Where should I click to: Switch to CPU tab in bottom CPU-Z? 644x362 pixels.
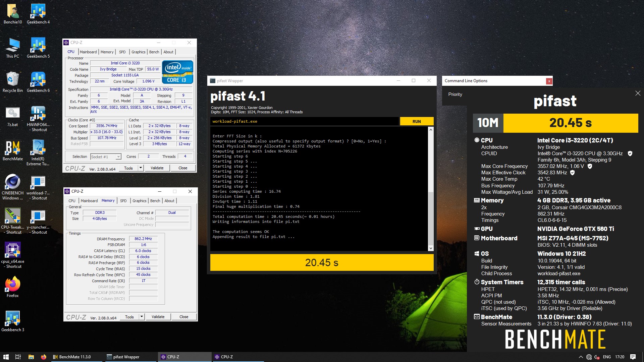[72, 201]
